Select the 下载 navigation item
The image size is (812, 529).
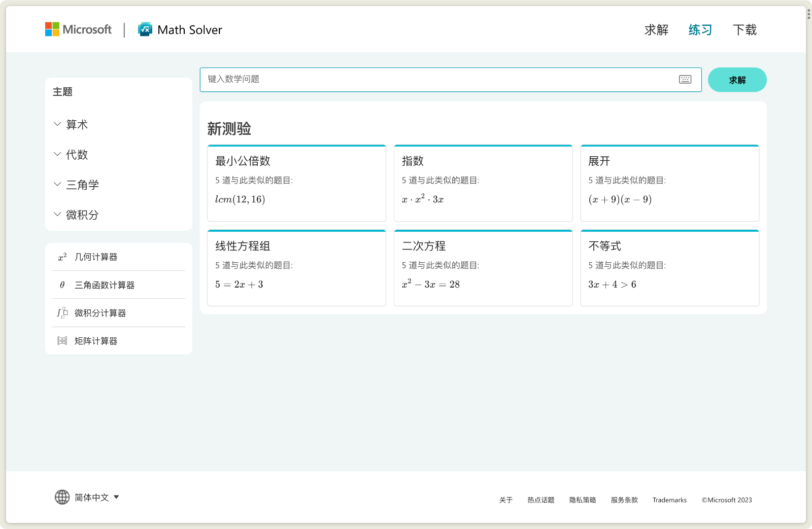pos(744,30)
